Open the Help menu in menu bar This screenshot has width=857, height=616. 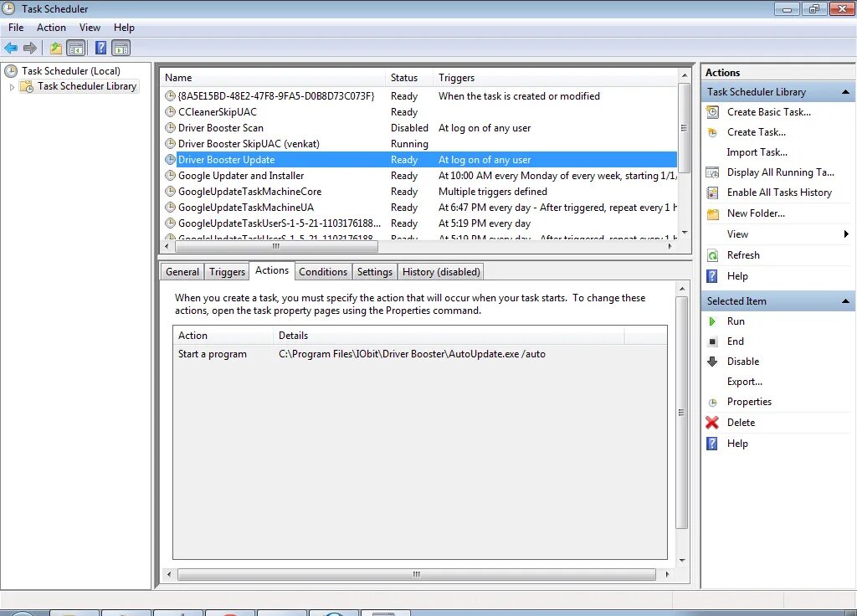click(124, 28)
